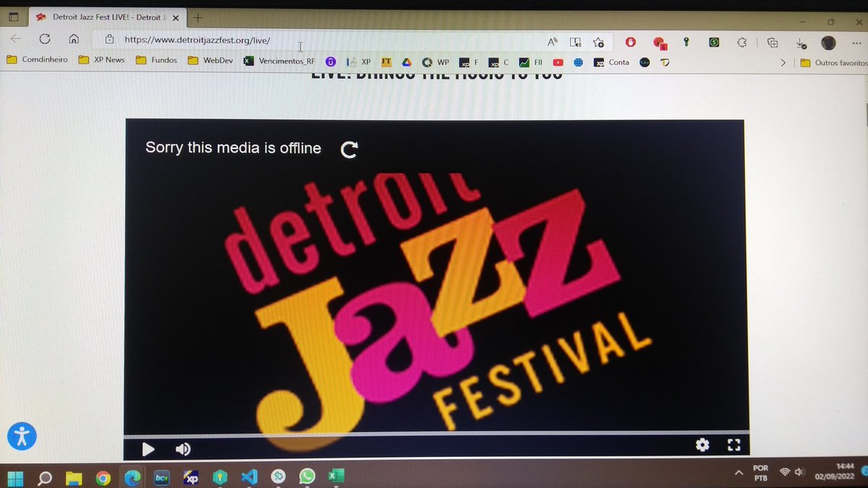Open the Comdinheiro bookmark folder
868x488 pixels.
[37, 60]
